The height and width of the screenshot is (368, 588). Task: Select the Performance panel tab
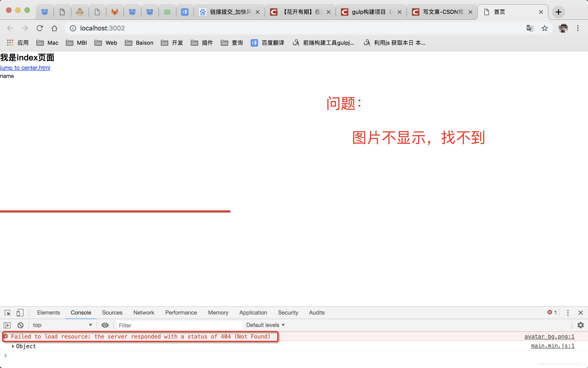click(181, 312)
